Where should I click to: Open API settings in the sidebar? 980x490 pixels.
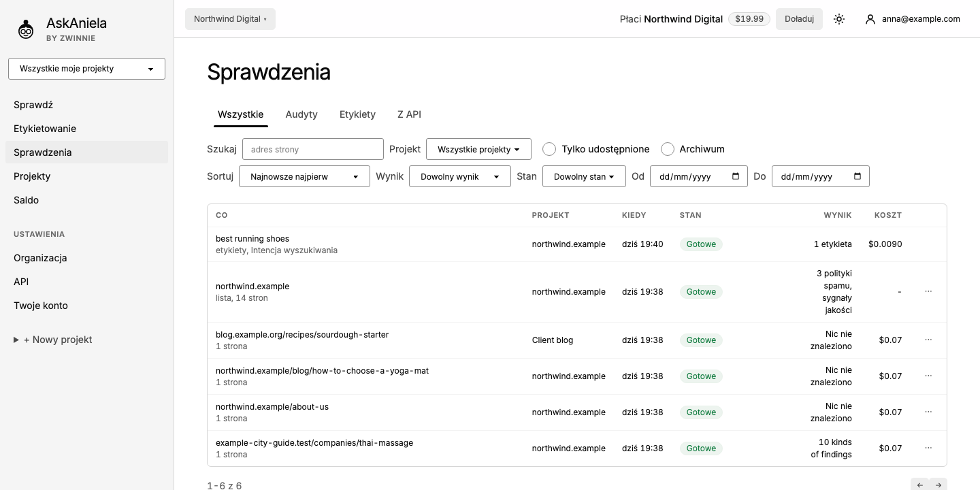86,282
